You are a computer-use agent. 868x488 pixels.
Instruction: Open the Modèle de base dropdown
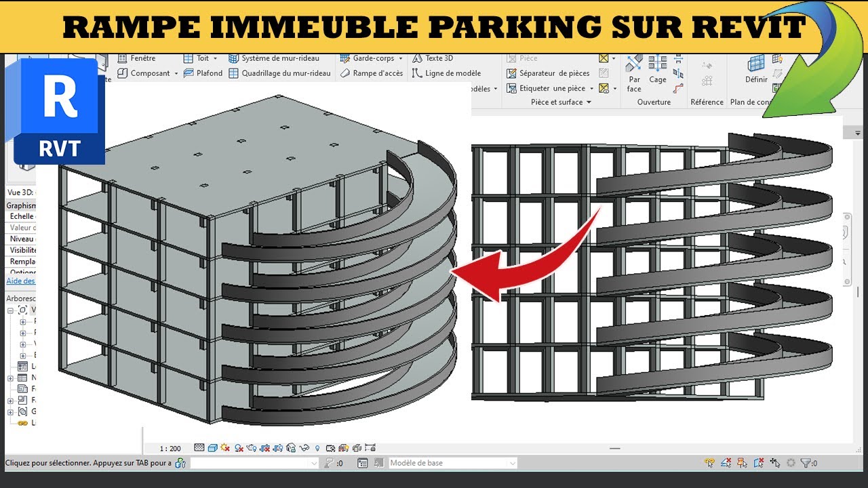452,463
